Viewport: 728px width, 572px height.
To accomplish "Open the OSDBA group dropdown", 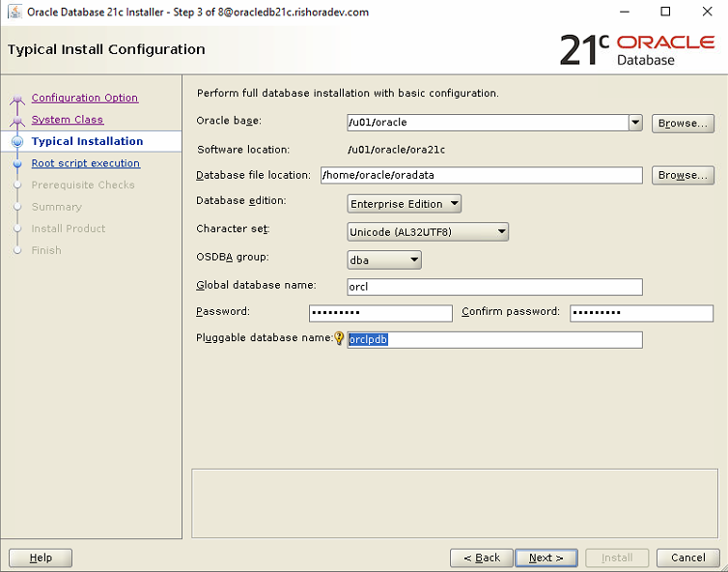I will coord(384,260).
